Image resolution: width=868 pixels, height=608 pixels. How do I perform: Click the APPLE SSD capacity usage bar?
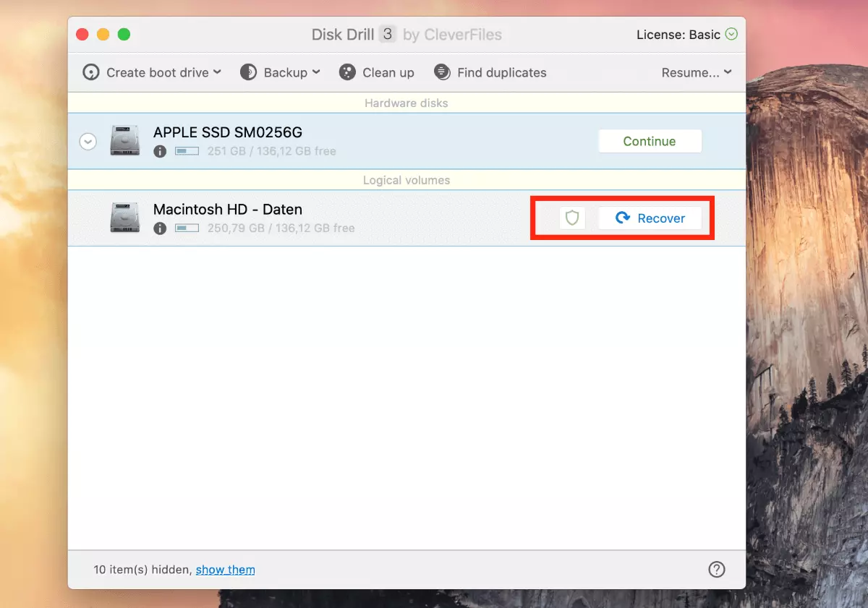coord(187,151)
